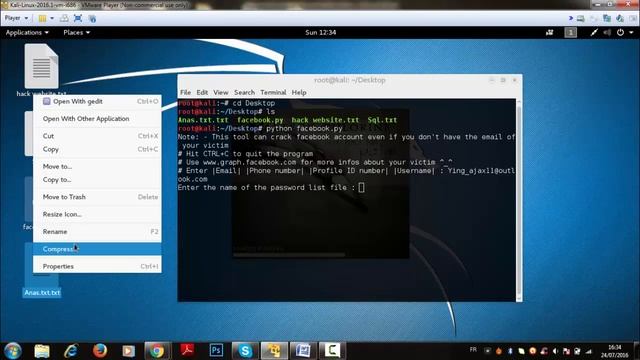Screen dimensions: 640x360
Task: Launch Internet Explorer from the taskbar
Action: pos(71,351)
